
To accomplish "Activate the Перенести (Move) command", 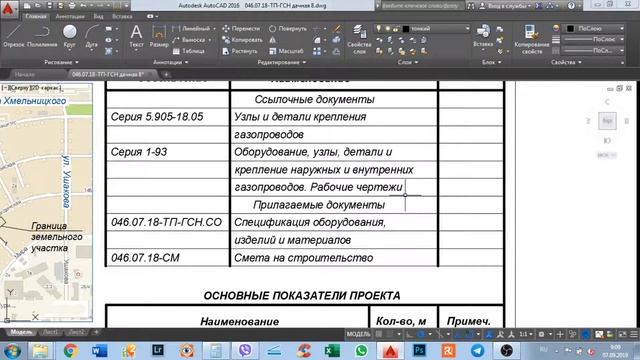I will point(241,29).
